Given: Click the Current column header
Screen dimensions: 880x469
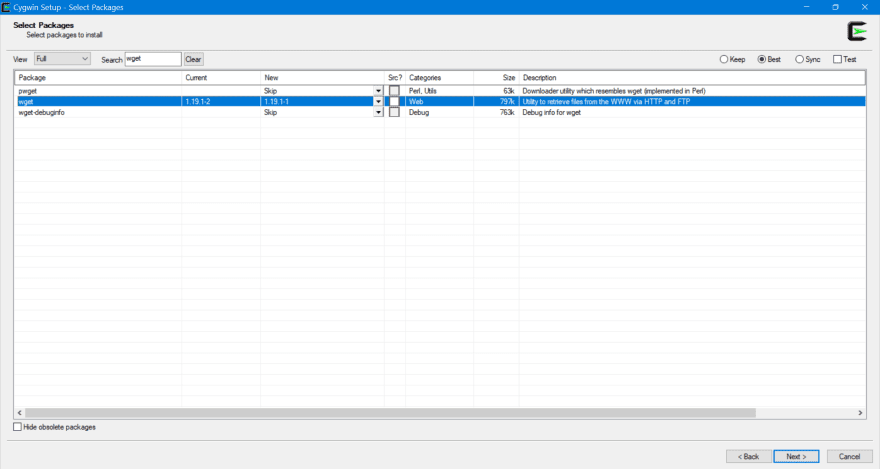Looking at the screenshot, I should point(221,77).
